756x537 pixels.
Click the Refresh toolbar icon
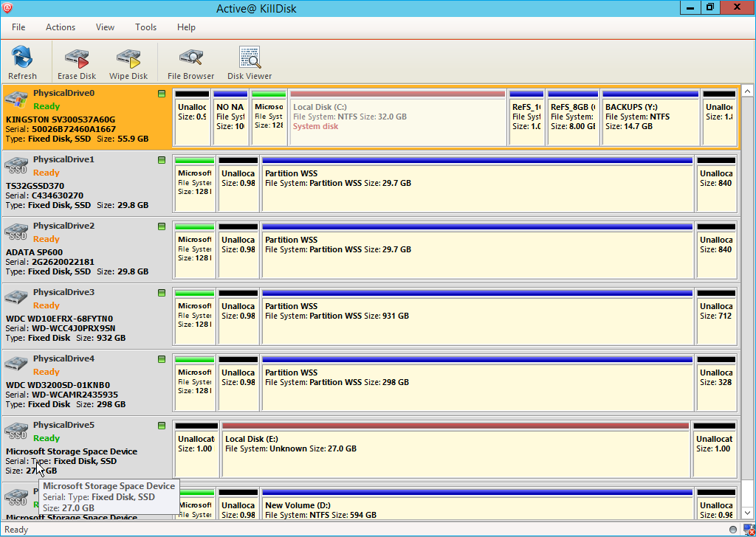point(22,58)
